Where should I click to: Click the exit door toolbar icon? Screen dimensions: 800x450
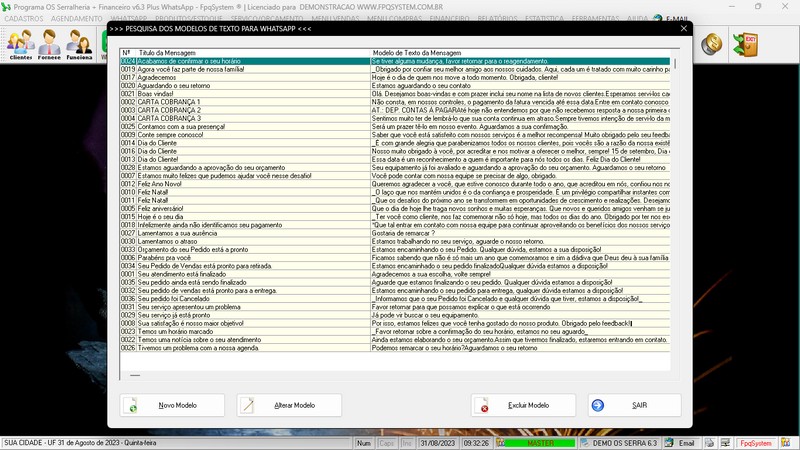click(745, 44)
